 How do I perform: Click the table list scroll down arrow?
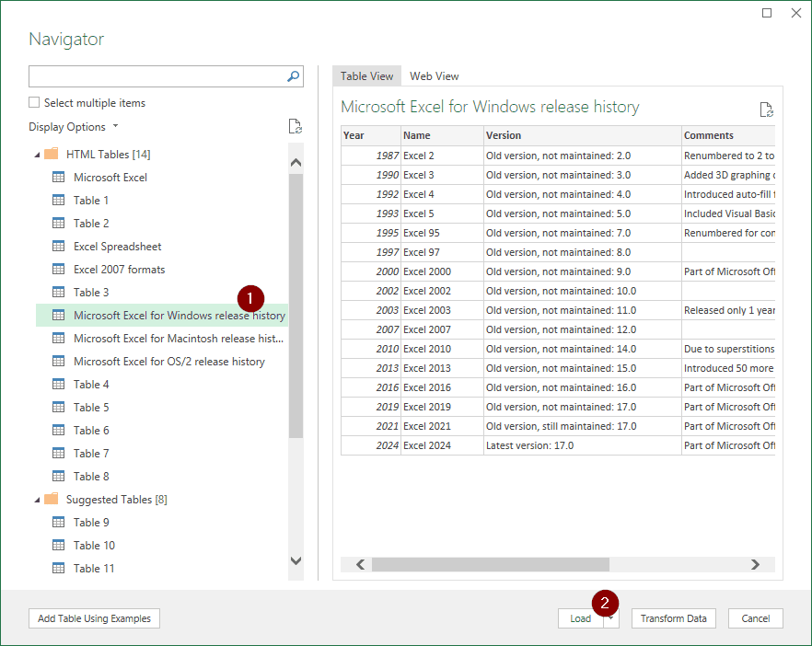tap(296, 560)
